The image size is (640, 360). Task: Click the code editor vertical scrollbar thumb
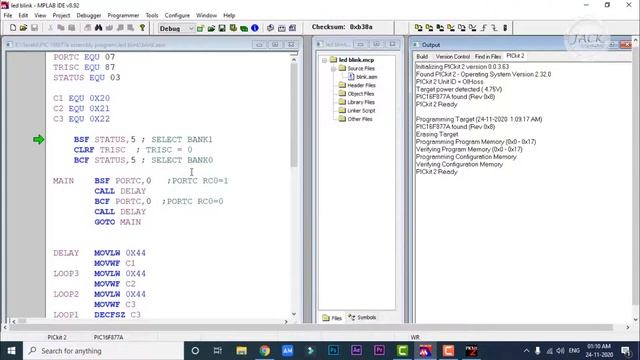click(x=294, y=116)
